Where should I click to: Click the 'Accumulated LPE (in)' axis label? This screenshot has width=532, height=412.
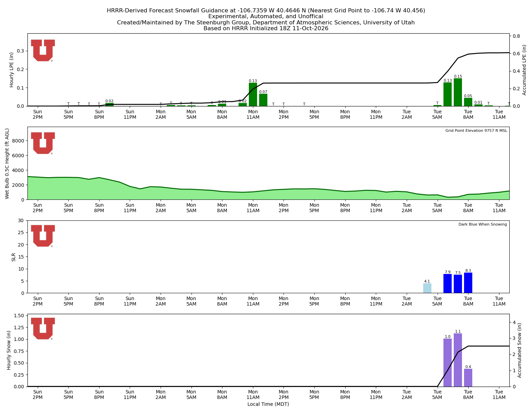pyautogui.click(x=524, y=70)
